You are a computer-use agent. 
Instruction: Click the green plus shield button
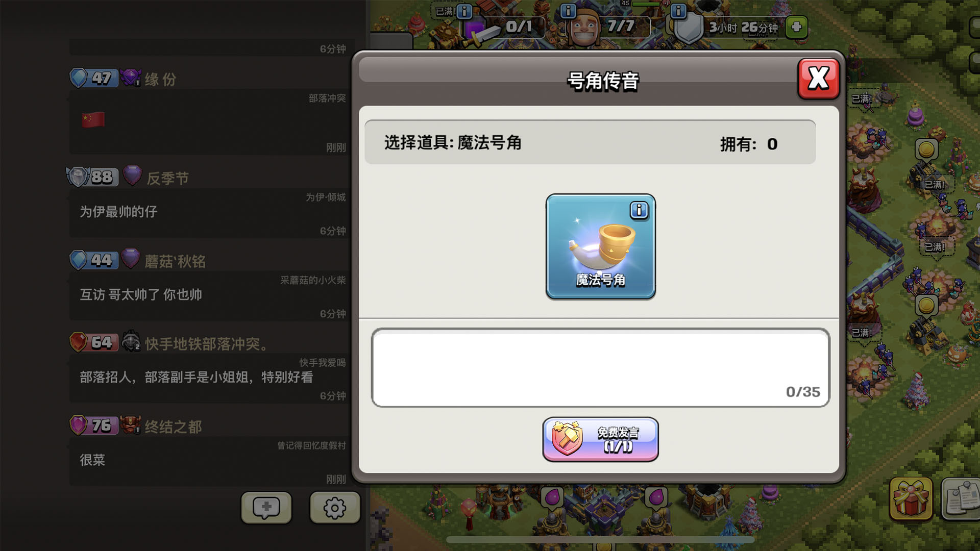click(x=796, y=27)
